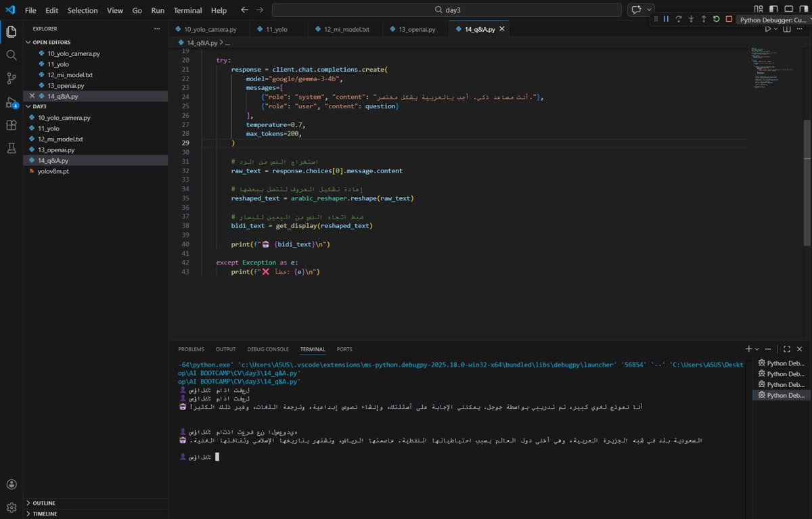This screenshot has height=519, width=812.
Task: Pause the debugger
Action: 666,19
